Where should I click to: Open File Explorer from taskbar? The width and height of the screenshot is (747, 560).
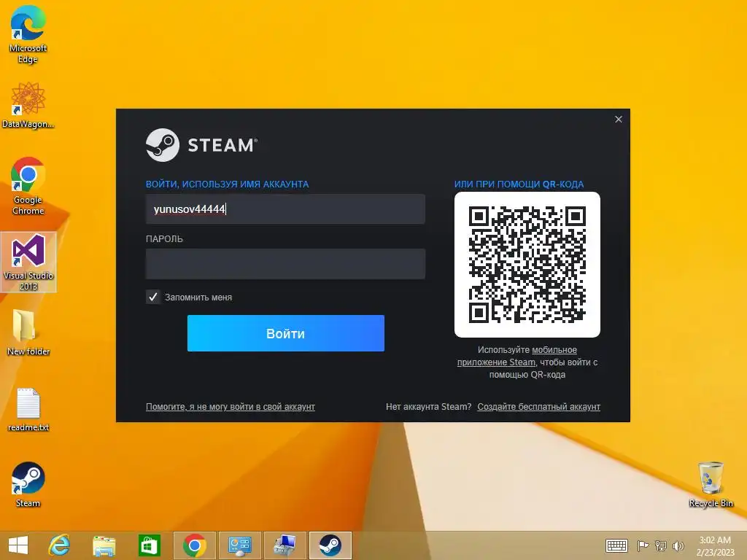[104, 545]
